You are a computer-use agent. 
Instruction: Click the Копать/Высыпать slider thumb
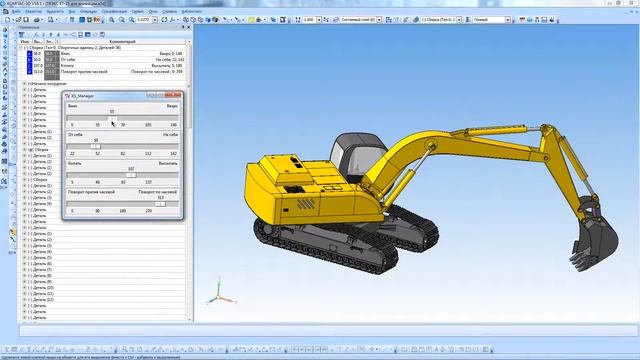131,175
